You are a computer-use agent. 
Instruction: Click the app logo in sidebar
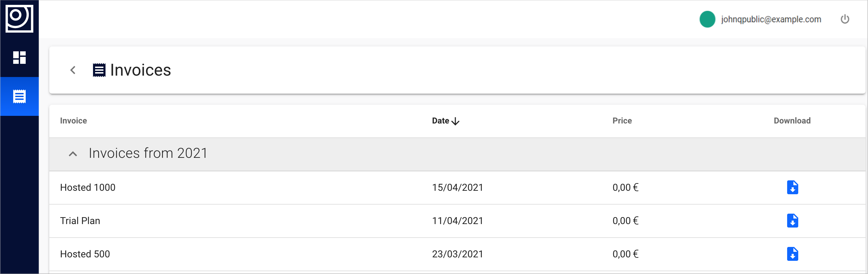[19, 19]
